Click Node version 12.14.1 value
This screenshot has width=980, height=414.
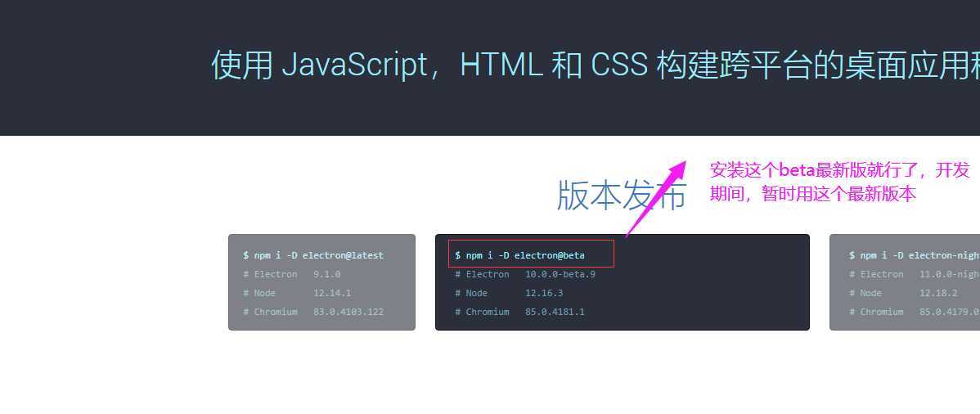(332, 293)
